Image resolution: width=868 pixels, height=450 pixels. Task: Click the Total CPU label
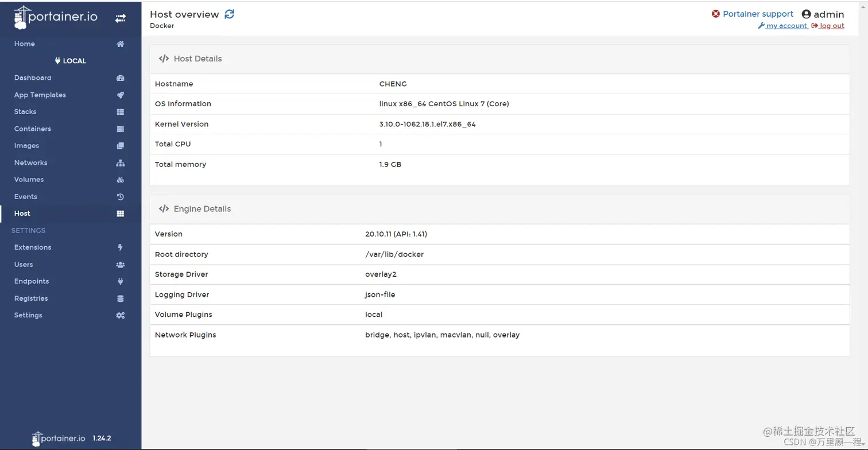pyautogui.click(x=173, y=144)
